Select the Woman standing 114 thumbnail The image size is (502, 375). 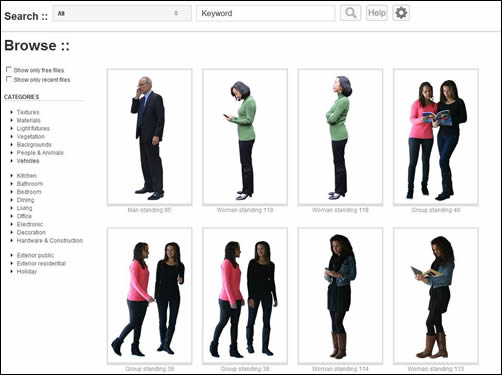pos(340,296)
